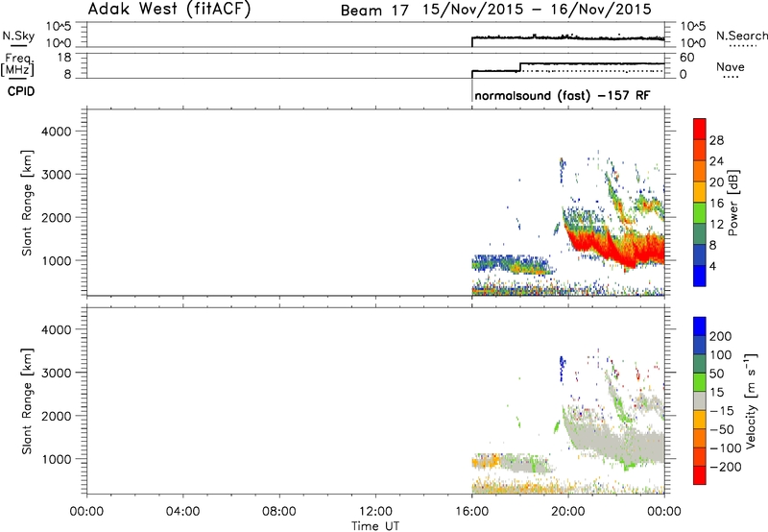Click the 'Beam 17' label
The image size is (768, 532).
374,11
